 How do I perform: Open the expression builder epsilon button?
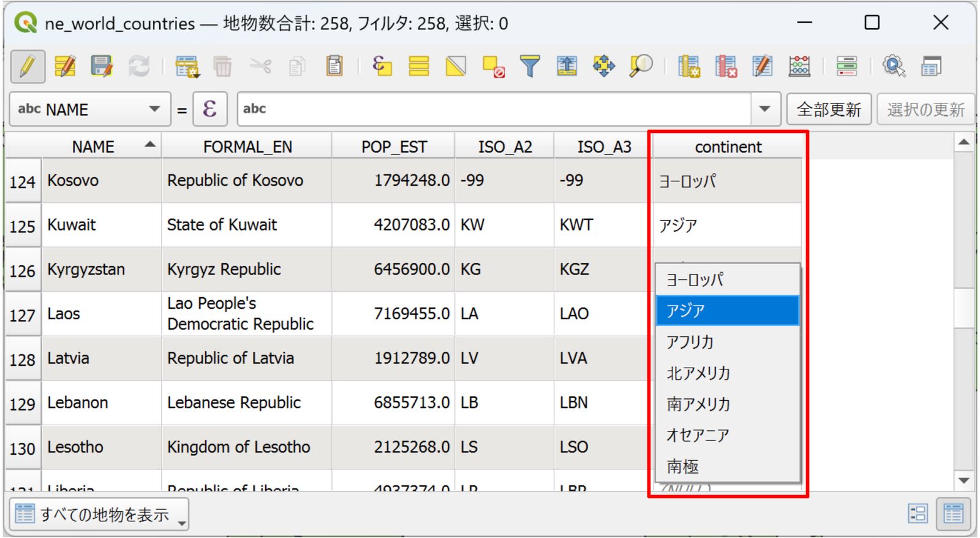coord(210,109)
